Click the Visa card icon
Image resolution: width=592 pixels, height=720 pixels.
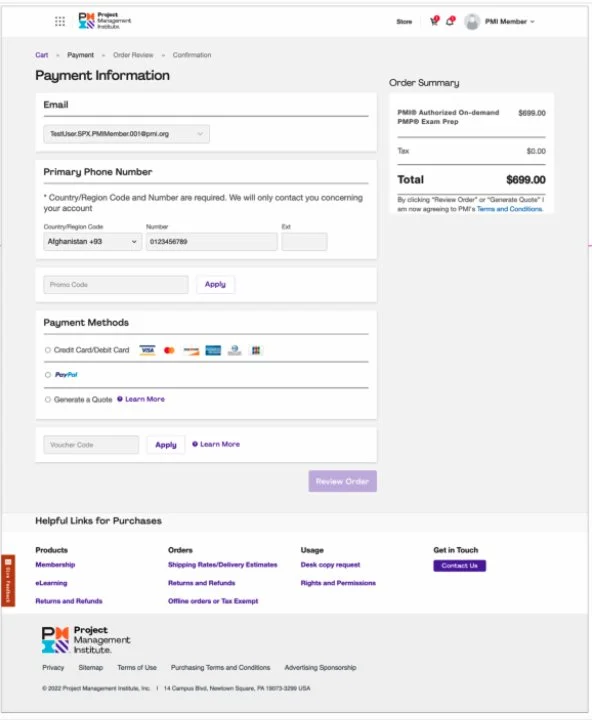coord(147,350)
